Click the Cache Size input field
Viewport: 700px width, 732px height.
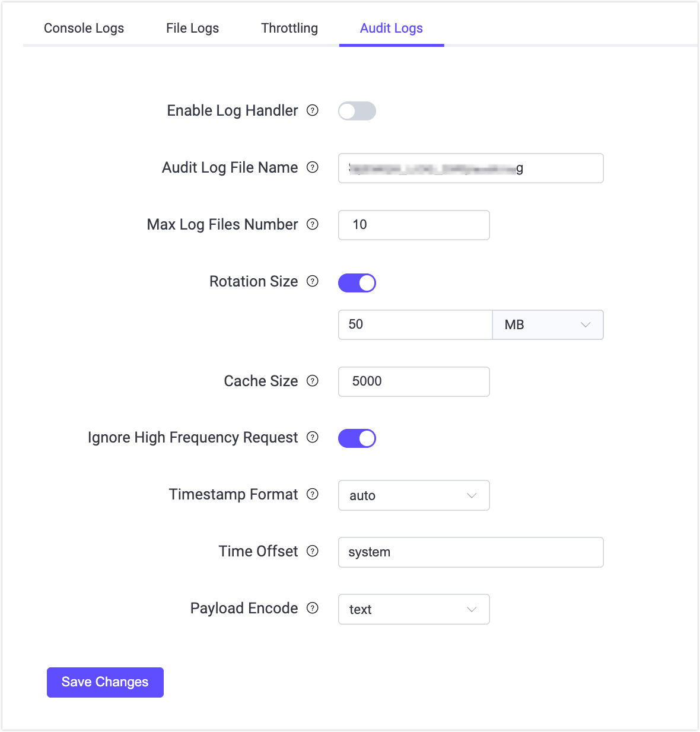[x=413, y=381]
